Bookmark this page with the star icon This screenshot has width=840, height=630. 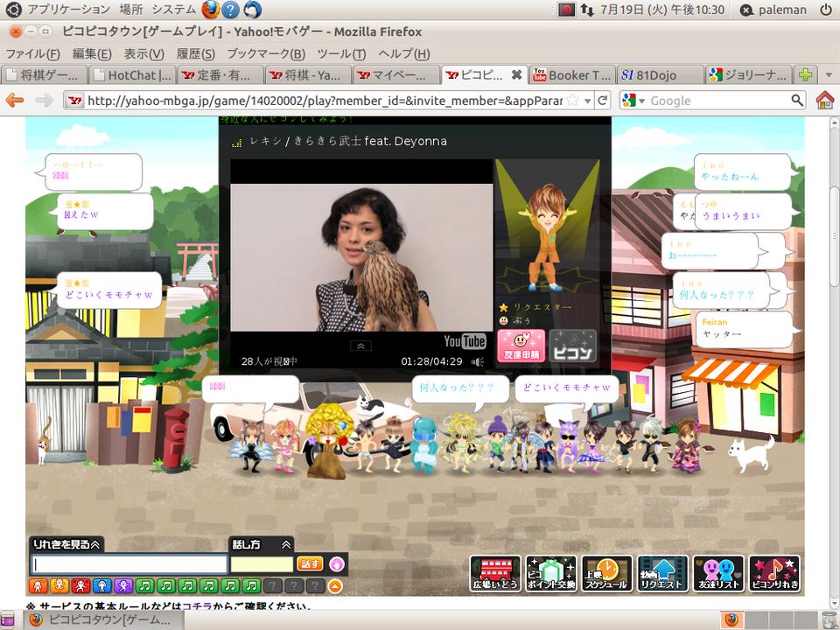coord(572,100)
